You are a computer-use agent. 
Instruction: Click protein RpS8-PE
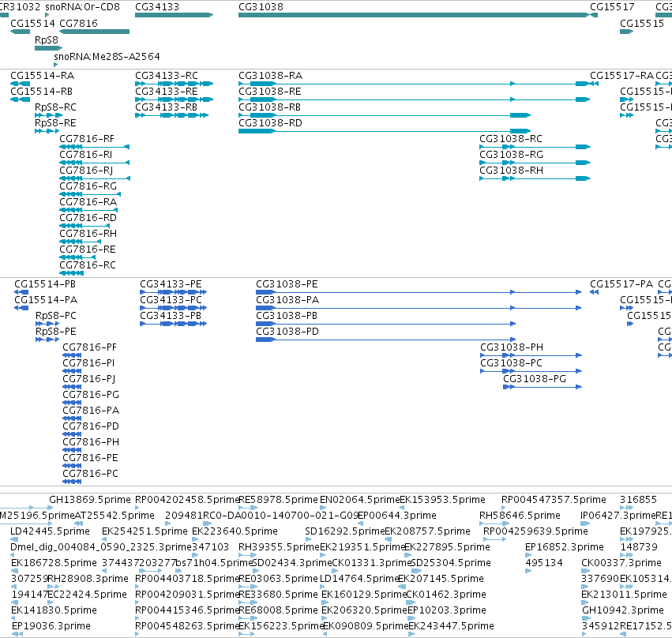[56, 332]
